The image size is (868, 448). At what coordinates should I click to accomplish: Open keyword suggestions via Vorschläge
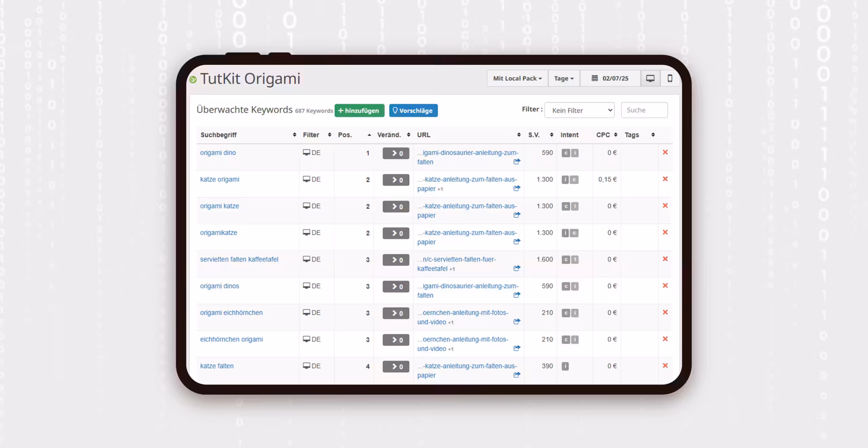coord(413,110)
